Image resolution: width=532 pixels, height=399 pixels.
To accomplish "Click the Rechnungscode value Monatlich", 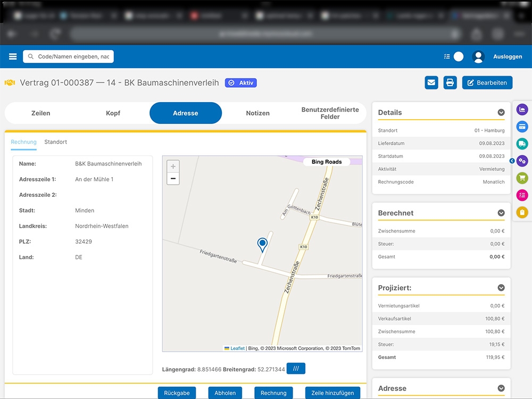I will tap(493, 182).
